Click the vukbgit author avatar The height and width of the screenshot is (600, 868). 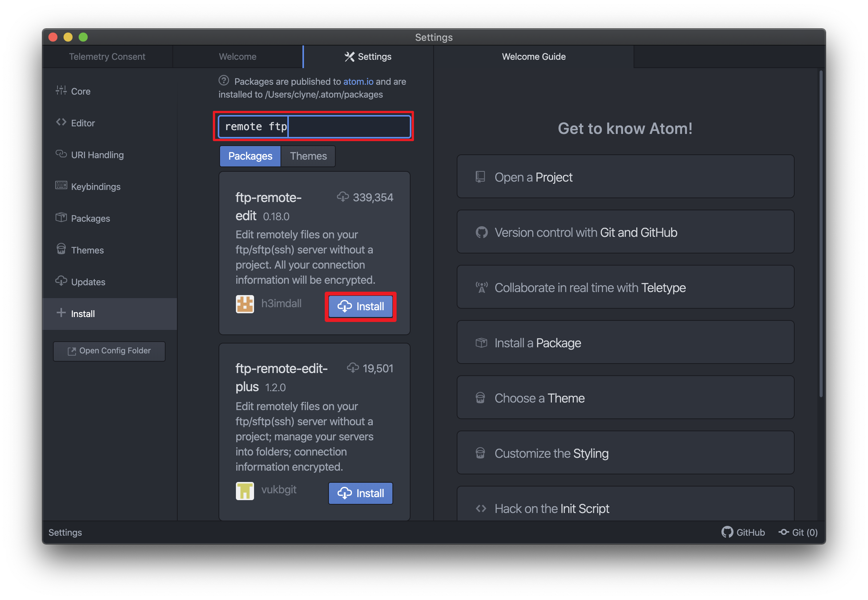[x=245, y=491]
